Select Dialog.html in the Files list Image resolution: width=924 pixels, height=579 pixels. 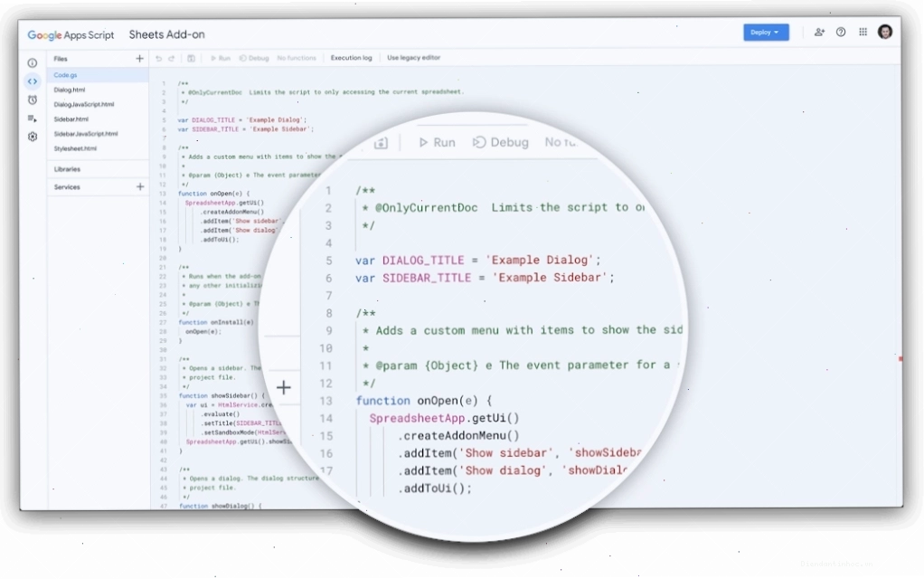pos(70,90)
